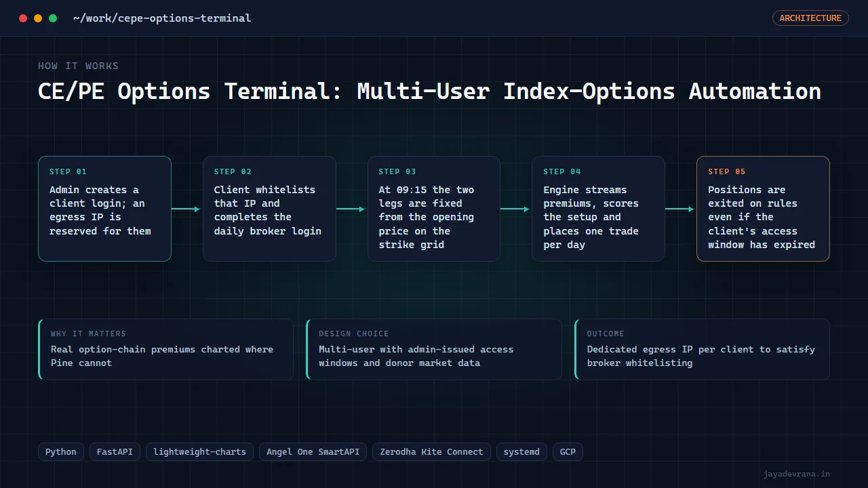
Task: Select the systemd tag
Action: pos(521,452)
